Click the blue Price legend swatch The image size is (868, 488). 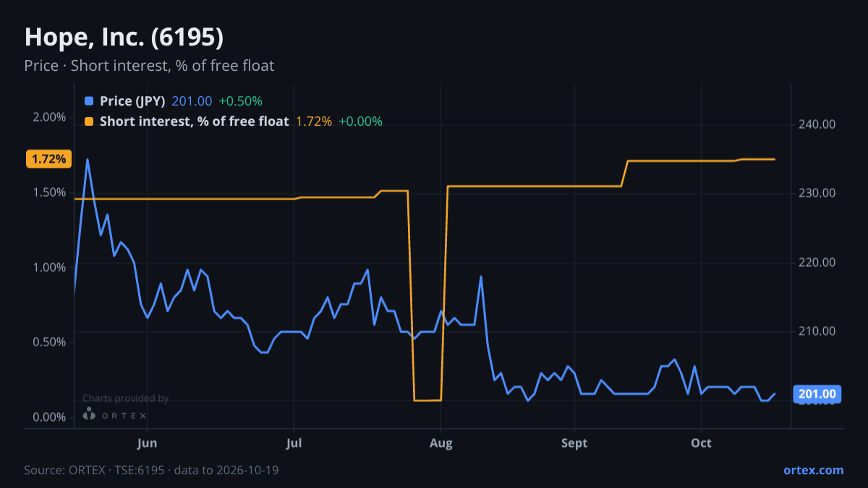[89, 101]
